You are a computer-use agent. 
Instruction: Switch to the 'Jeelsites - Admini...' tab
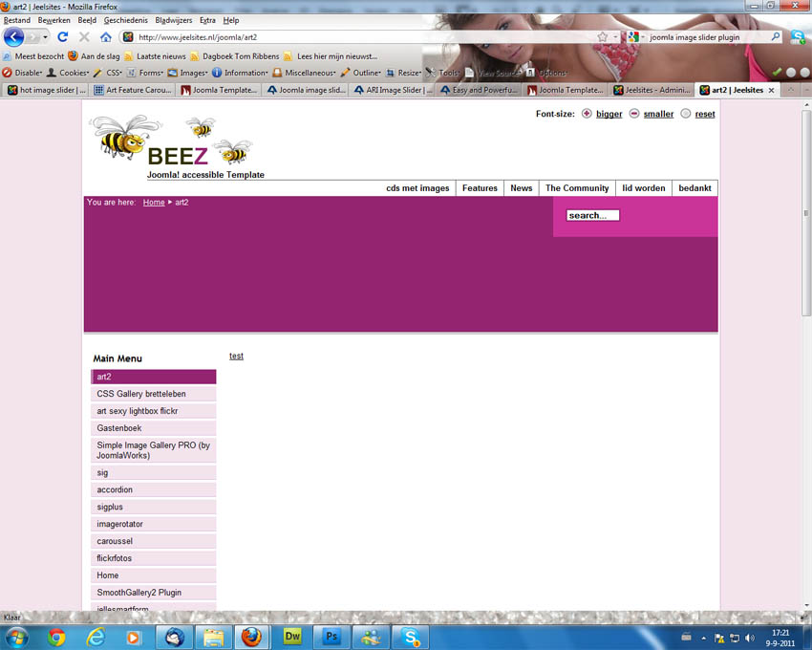pos(652,90)
